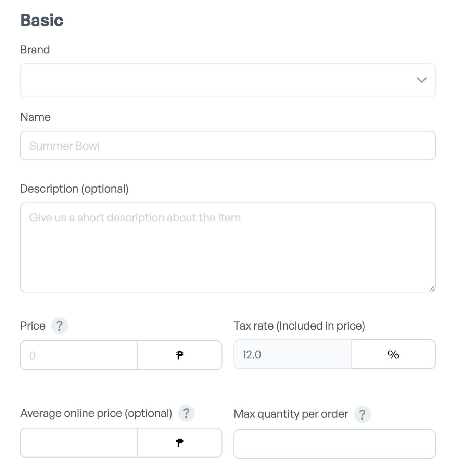Click the Description (optional) label
Image resolution: width=469 pixels, height=476 pixels.
tap(74, 189)
